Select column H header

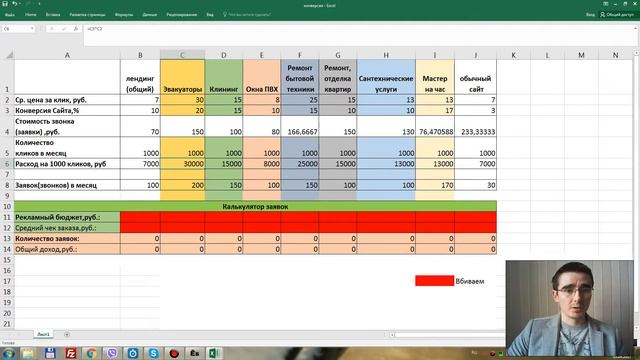(x=386, y=55)
